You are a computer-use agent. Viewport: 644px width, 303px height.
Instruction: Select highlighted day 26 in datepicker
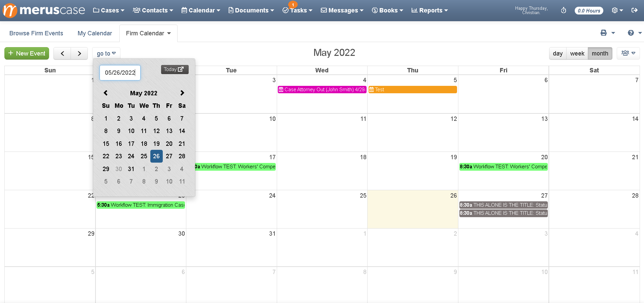click(156, 156)
